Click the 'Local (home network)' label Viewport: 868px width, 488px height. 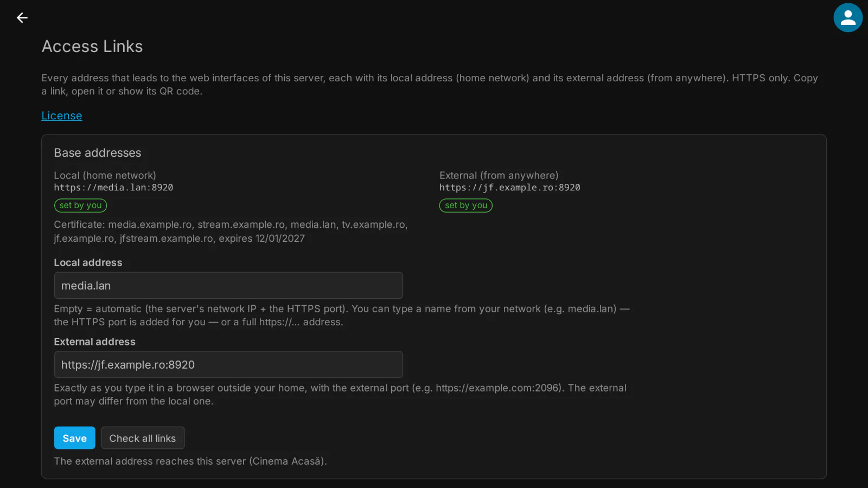(x=105, y=176)
